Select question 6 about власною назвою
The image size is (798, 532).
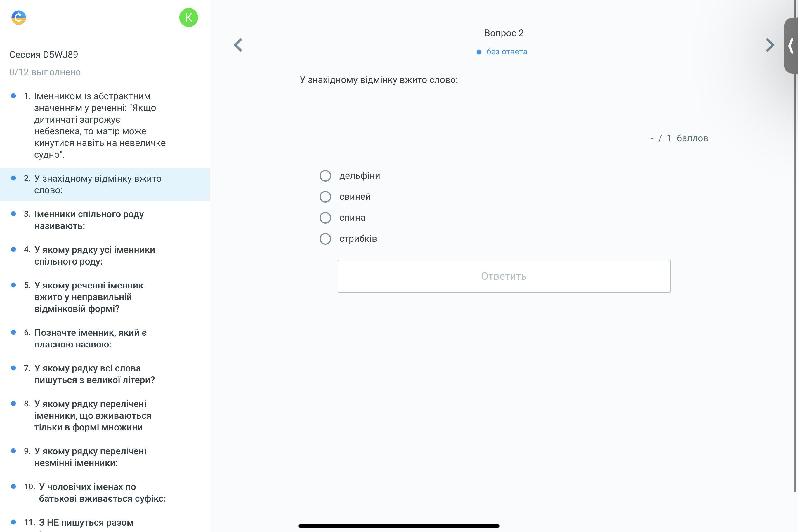click(90, 338)
